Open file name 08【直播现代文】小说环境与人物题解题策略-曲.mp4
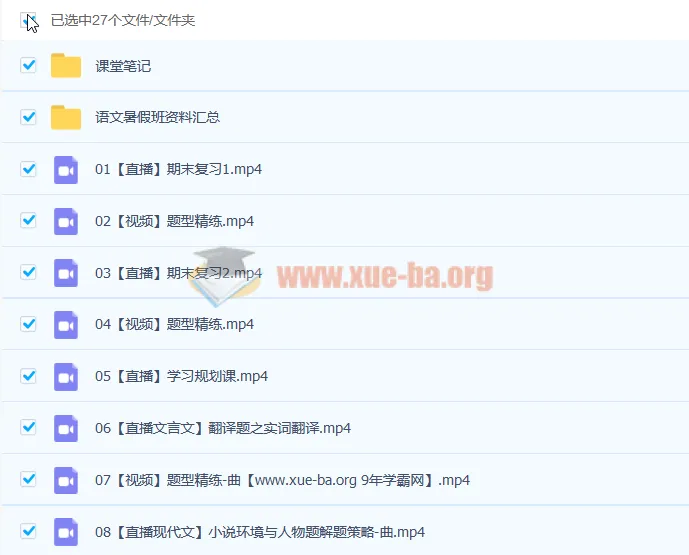 pos(259,532)
